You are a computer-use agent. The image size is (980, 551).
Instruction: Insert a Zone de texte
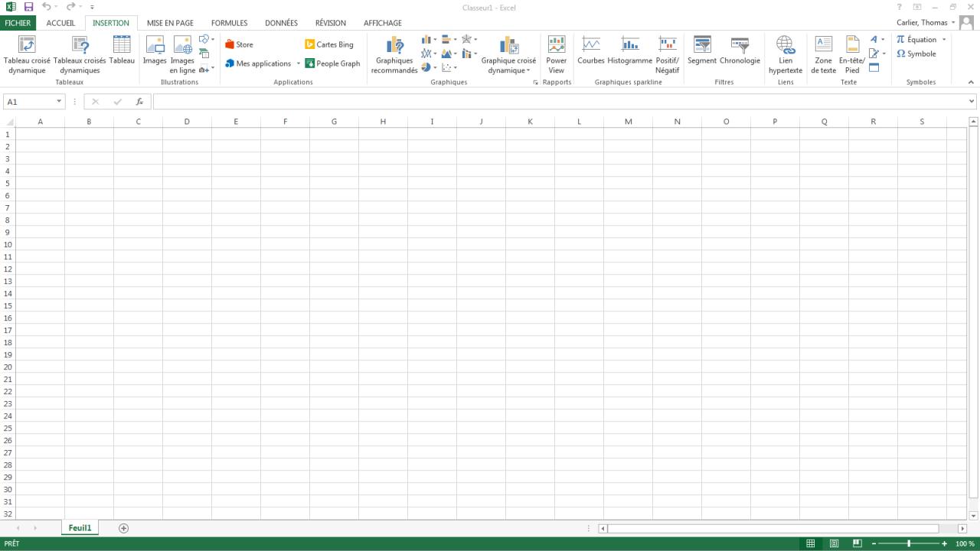coord(824,55)
